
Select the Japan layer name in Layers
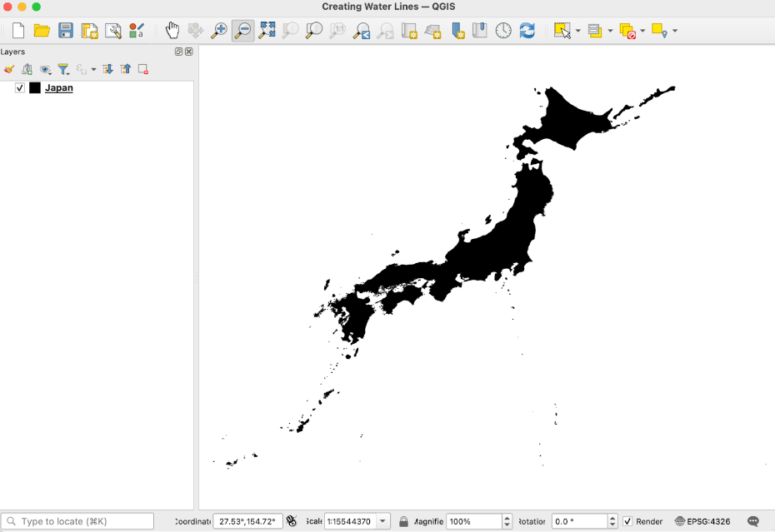(x=58, y=87)
